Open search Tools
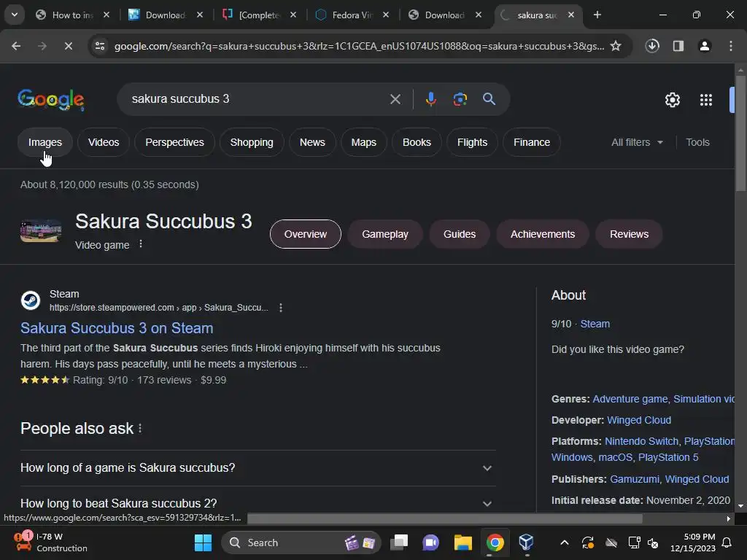Screen dimensions: 747x560 697,142
